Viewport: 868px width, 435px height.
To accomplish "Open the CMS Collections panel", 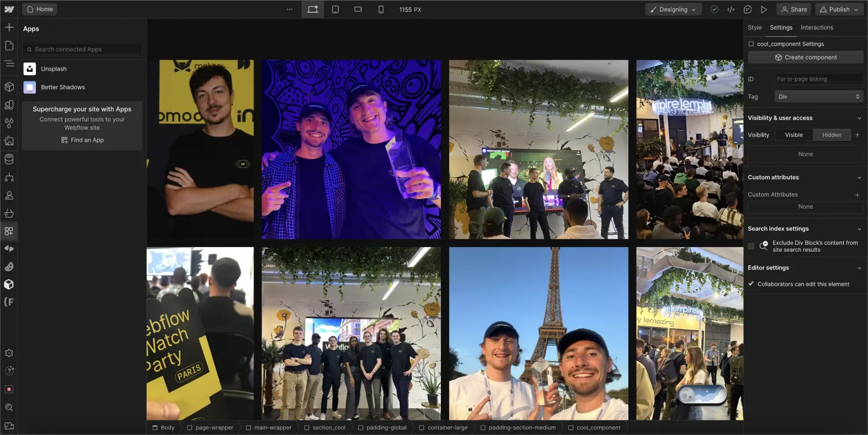I will pyautogui.click(x=9, y=159).
